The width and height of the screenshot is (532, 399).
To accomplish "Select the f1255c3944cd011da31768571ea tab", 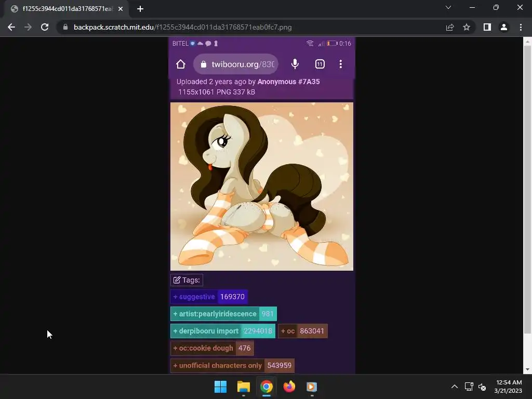I will pyautogui.click(x=66, y=9).
